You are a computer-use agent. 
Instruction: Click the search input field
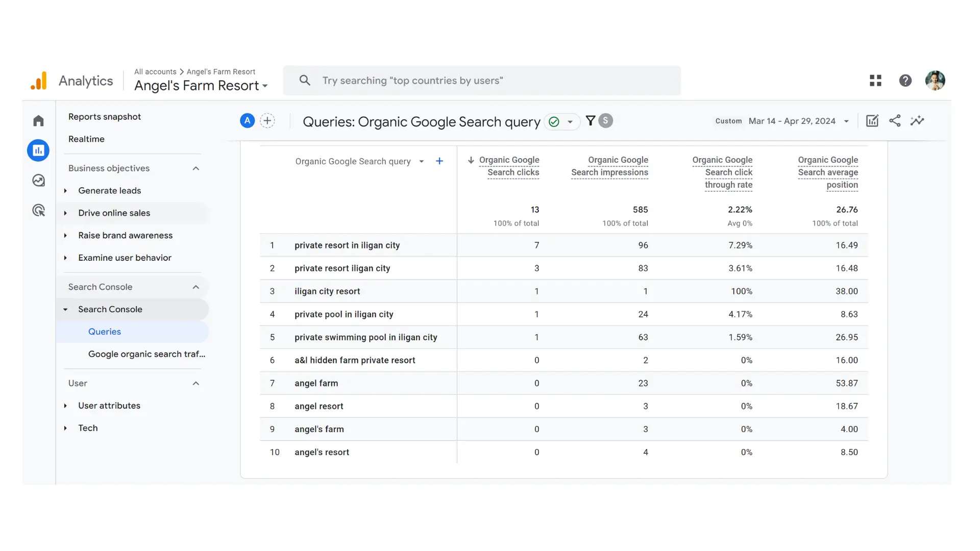click(x=482, y=80)
